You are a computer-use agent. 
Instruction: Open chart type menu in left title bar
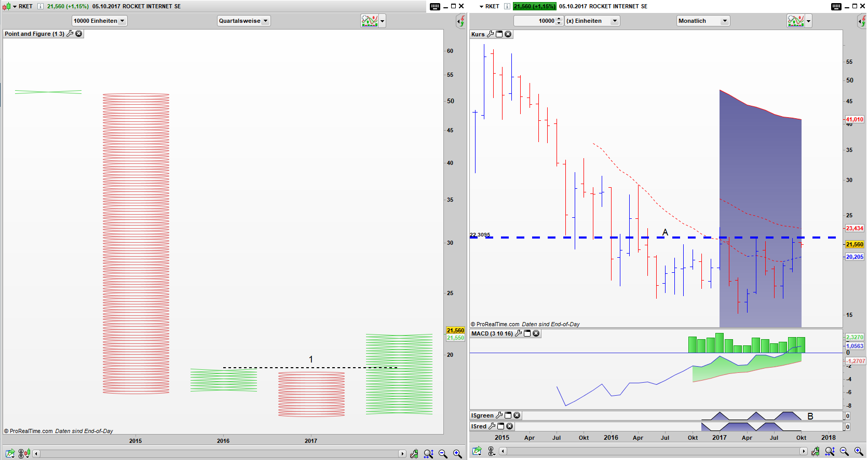pyautogui.click(x=7, y=6)
